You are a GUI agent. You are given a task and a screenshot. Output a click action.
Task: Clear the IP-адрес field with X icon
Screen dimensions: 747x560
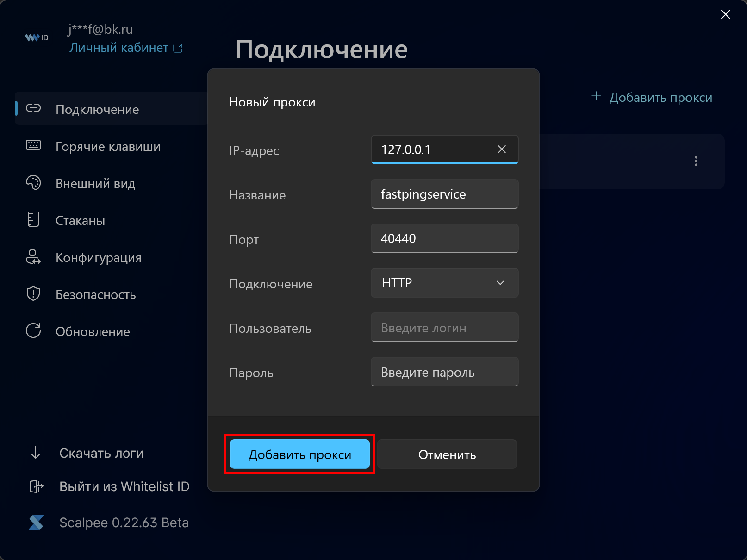[x=502, y=149]
